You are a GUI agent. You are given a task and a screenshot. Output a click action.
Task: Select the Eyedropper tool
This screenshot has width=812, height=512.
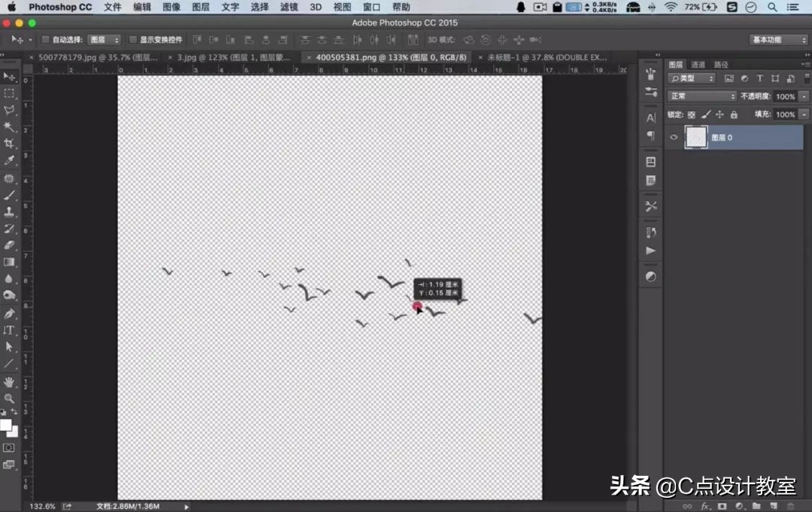(x=9, y=160)
